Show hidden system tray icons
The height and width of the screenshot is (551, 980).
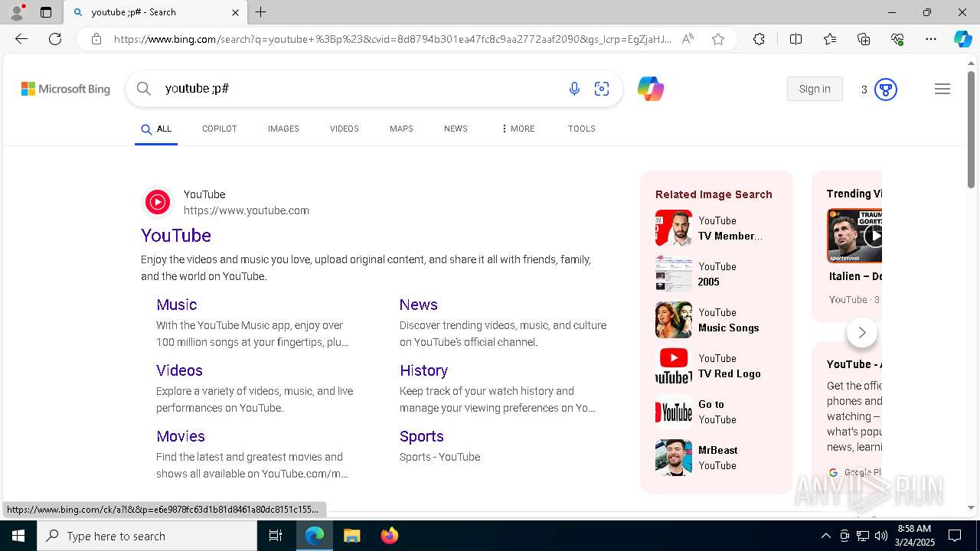pyautogui.click(x=826, y=536)
